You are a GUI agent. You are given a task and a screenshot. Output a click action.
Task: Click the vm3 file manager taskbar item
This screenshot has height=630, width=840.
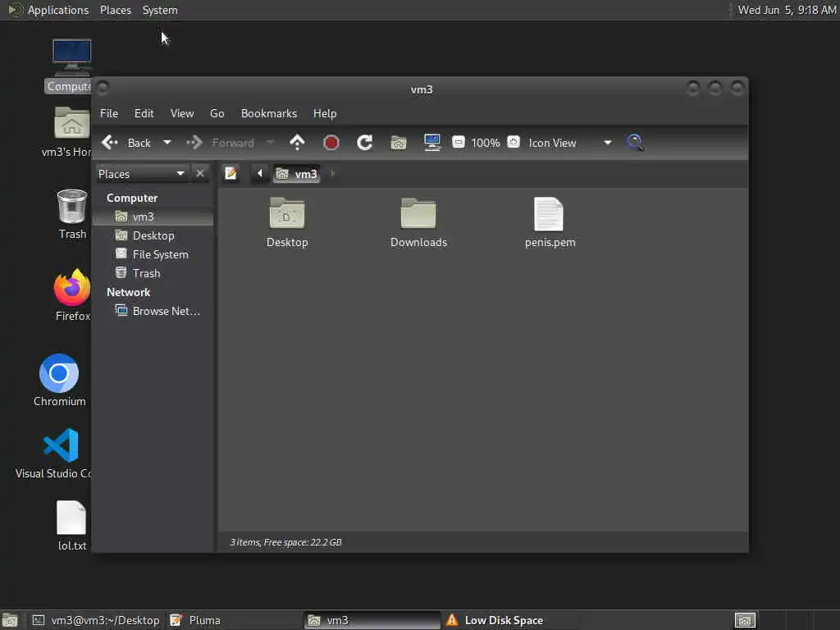click(x=372, y=620)
